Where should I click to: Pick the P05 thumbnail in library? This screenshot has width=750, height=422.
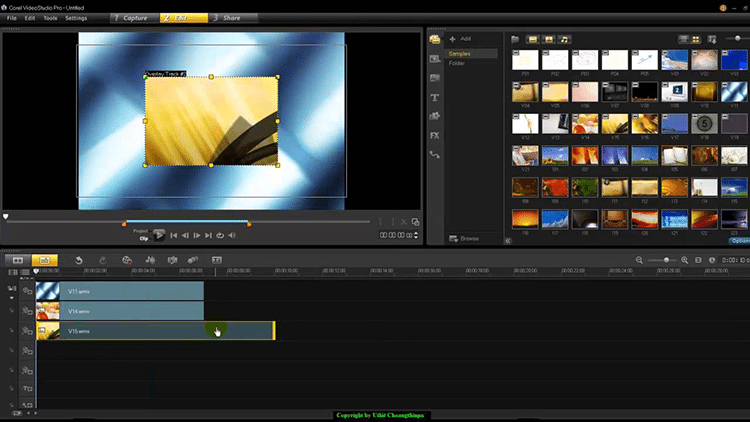point(644,60)
